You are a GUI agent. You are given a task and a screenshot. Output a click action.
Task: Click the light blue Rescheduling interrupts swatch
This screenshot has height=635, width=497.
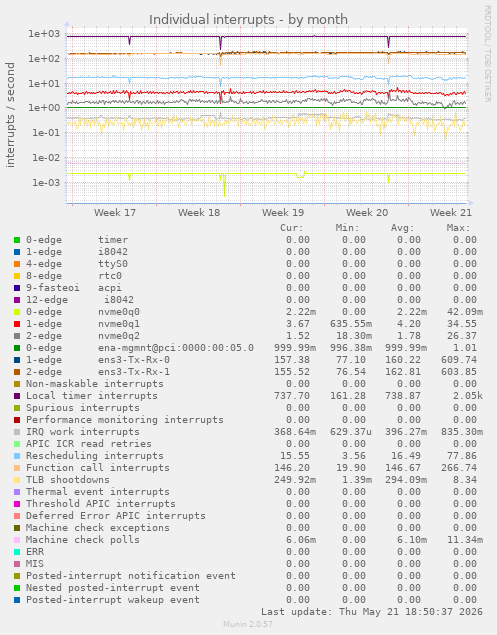pos(17,456)
